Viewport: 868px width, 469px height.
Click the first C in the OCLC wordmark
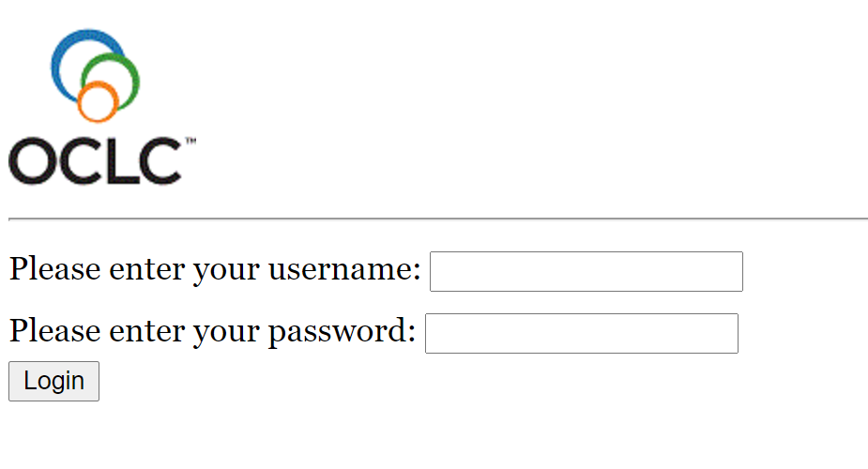[79, 161]
